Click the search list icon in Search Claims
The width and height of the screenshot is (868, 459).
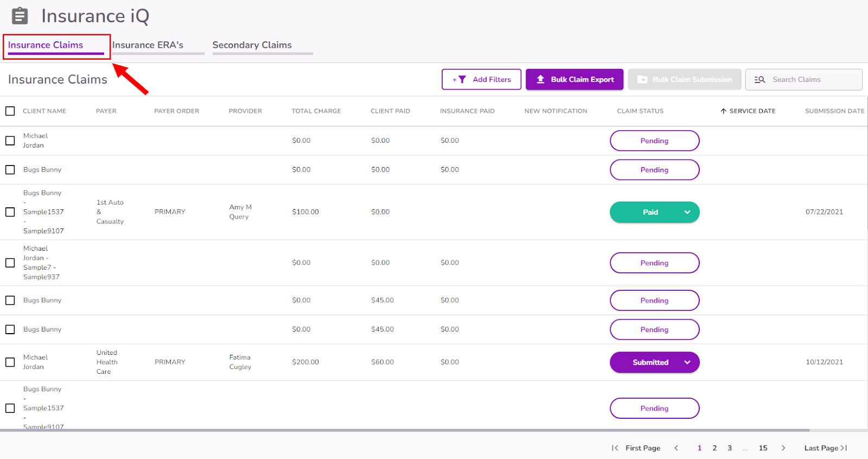pos(759,80)
